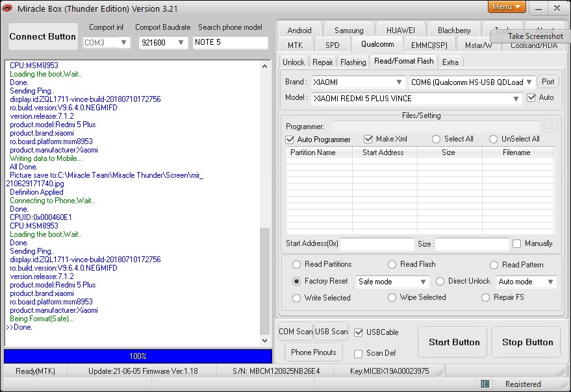Switch to the Samsung tab
The image size is (571, 392).
pos(349,31)
